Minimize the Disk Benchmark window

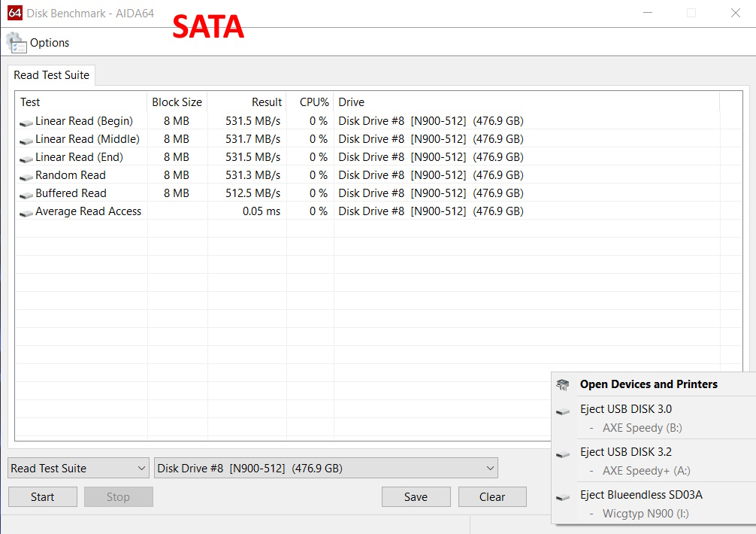click(648, 13)
